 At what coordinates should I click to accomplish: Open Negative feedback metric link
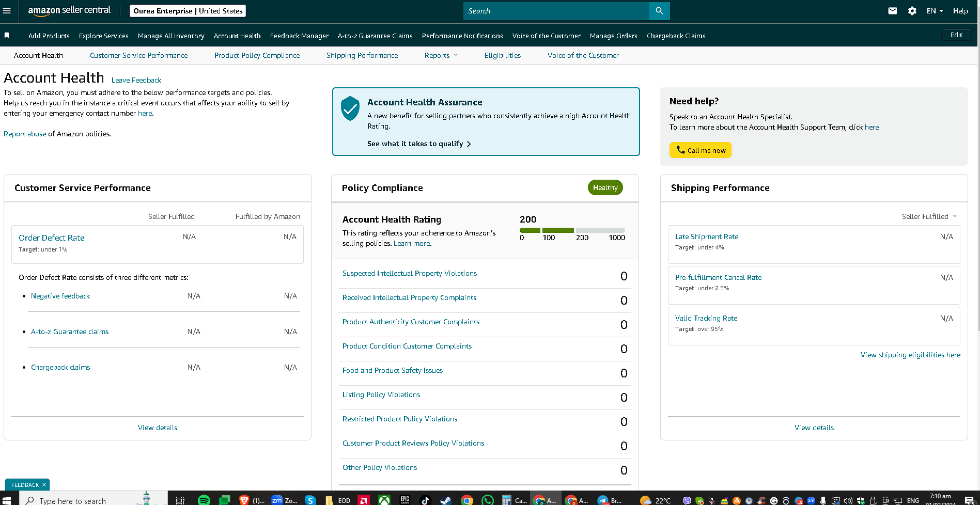60,296
